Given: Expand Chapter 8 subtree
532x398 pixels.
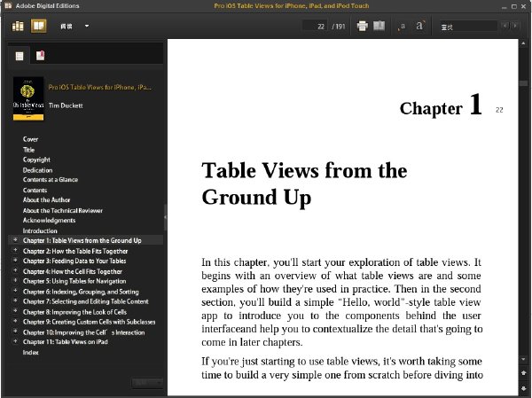Looking at the screenshot, I should [x=15, y=311].
